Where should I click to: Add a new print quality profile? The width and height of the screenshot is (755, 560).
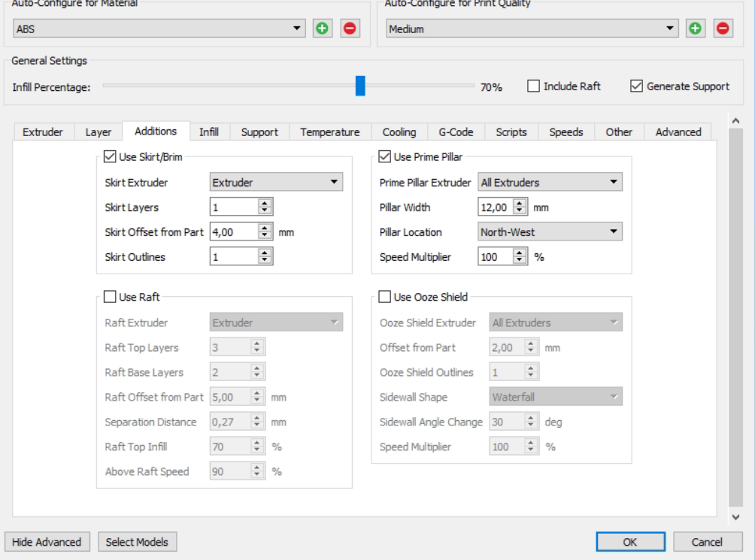pos(695,29)
